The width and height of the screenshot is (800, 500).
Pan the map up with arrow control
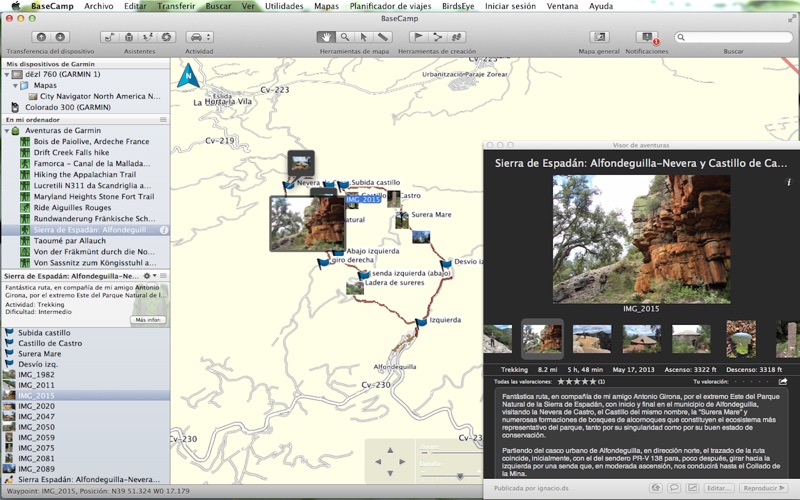(x=390, y=450)
